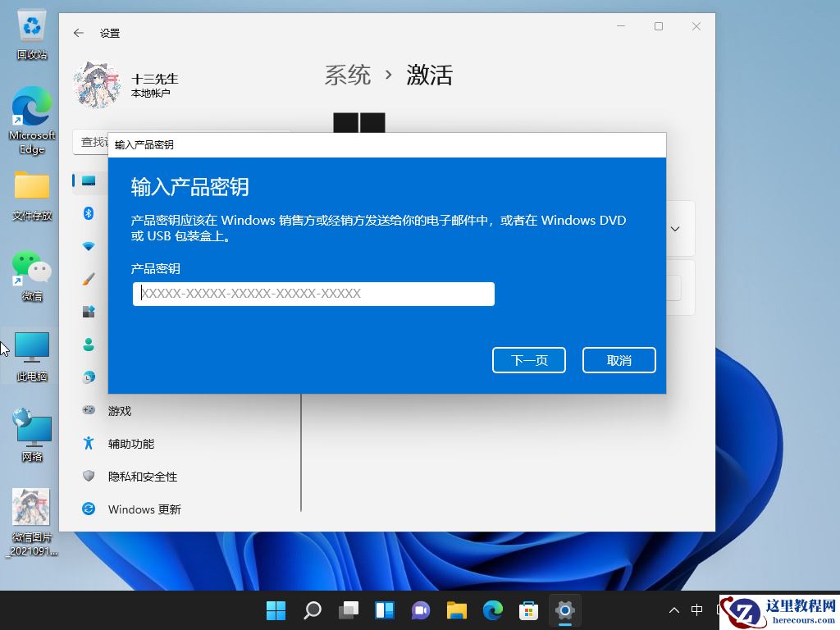Open Microsoft Store from the taskbar
The height and width of the screenshot is (630, 840).
[x=527, y=610]
